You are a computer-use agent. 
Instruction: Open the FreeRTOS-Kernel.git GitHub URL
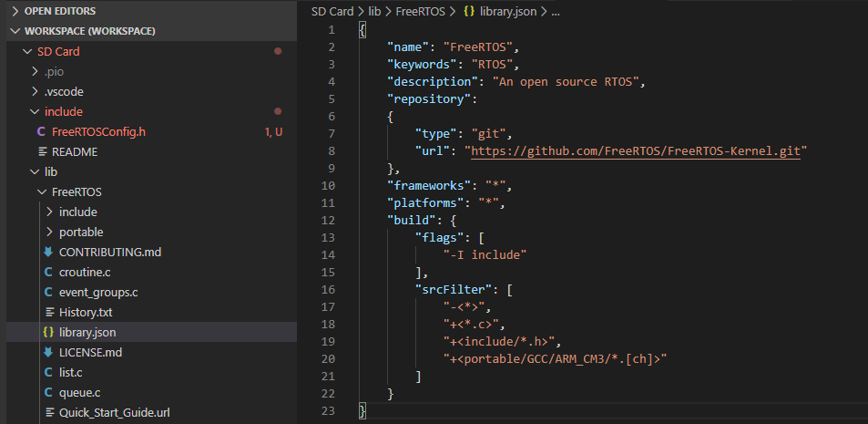[x=636, y=150]
